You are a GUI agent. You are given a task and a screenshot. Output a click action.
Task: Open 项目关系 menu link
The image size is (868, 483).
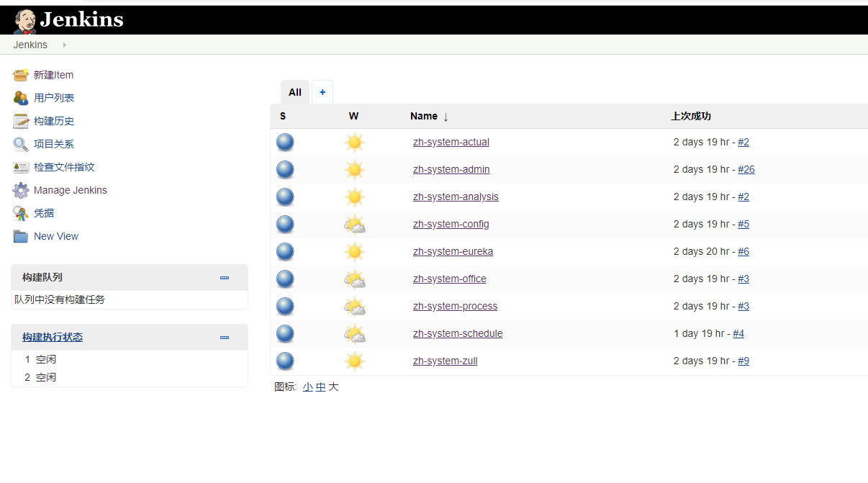pos(54,144)
